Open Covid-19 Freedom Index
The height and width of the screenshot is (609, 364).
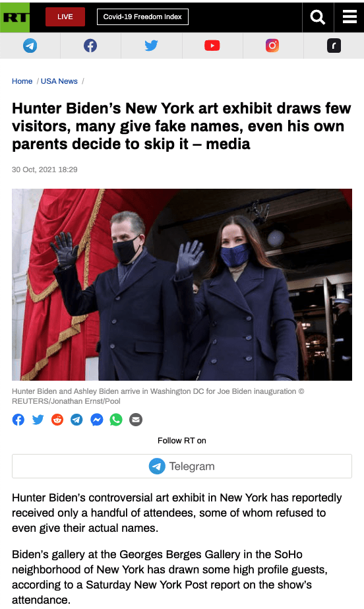coord(142,17)
